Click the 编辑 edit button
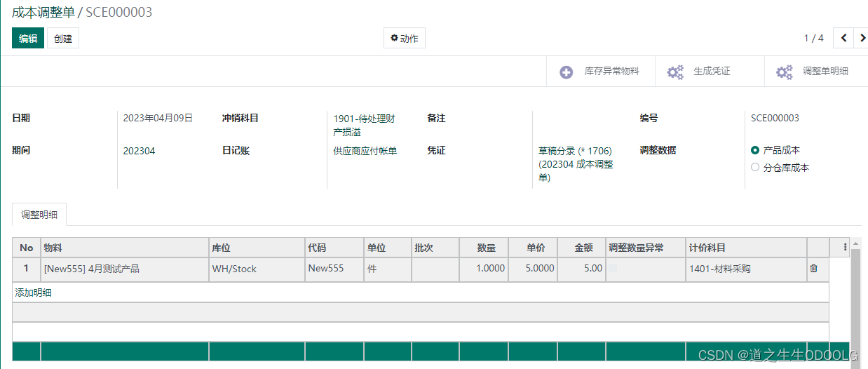The height and width of the screenshot is (369, 868). (x=28, y=39)
